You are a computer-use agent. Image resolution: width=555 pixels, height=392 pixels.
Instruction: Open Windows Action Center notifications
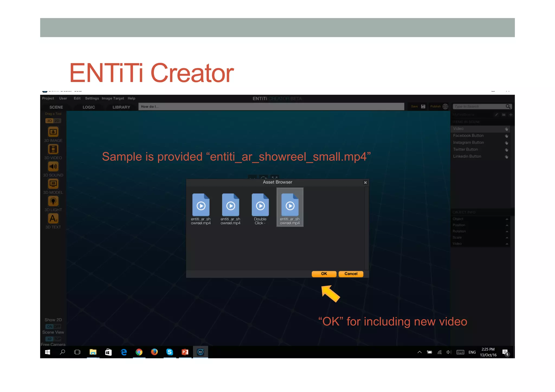pos(505,352)
